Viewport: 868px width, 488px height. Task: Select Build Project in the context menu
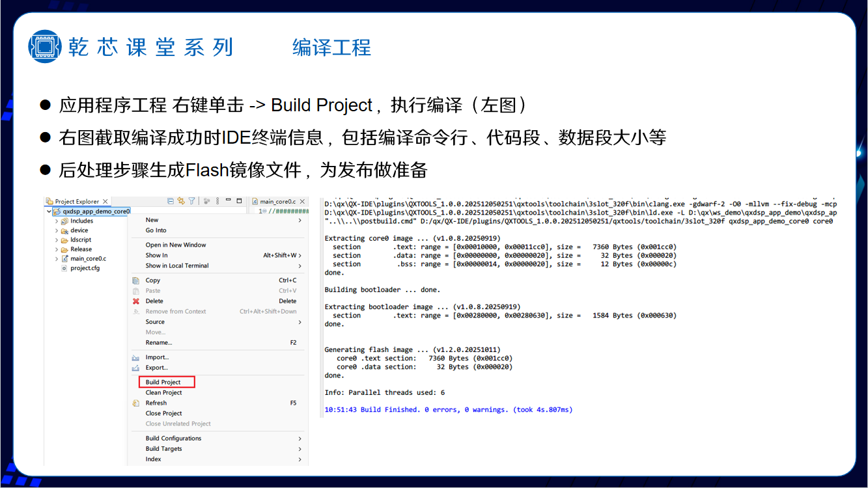pos(163,382)
